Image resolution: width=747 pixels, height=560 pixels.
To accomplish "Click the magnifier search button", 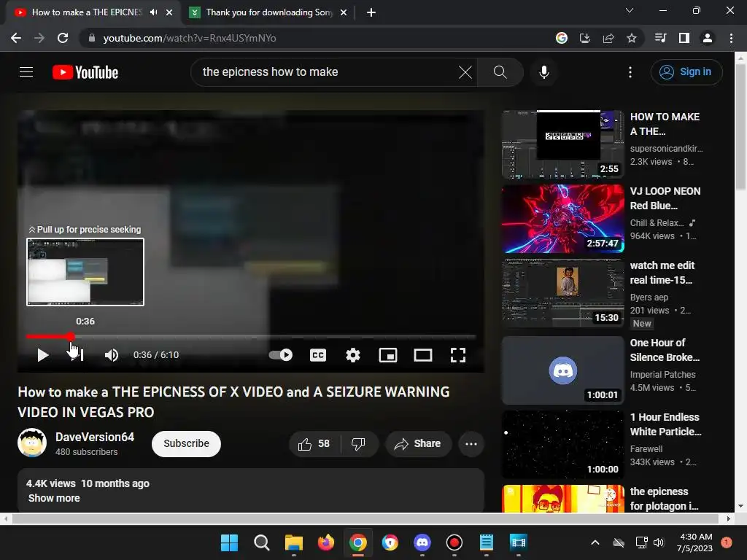I will tap(500, 72).
